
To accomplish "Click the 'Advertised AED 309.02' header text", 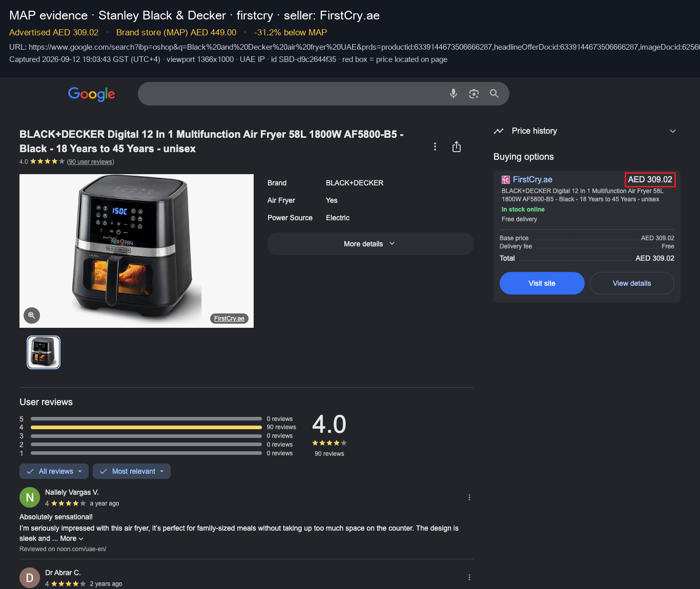I will 54,32.
